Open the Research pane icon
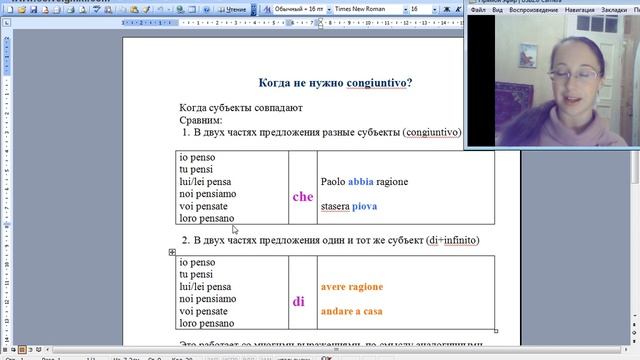This screenshot has width=640, height=360. click(x=108, y=9)
